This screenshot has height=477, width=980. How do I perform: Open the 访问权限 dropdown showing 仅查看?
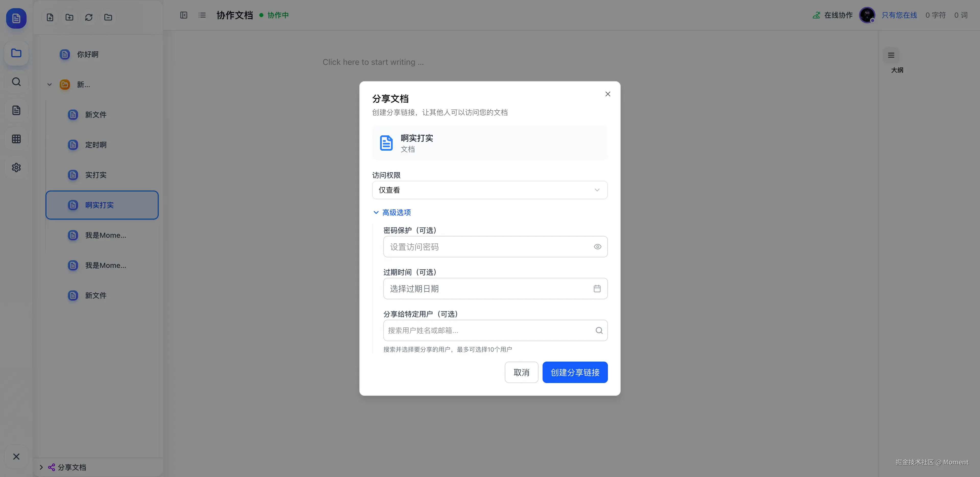489,190
